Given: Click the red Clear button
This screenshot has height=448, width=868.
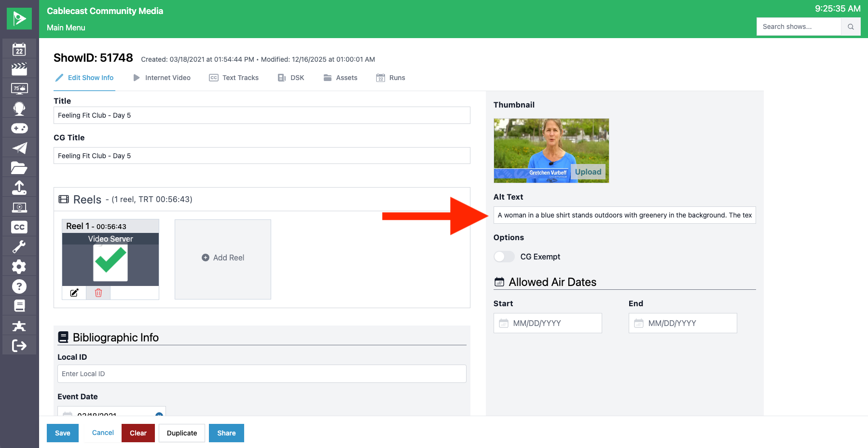Looking at the screenshot, I should tap(138, 433).
